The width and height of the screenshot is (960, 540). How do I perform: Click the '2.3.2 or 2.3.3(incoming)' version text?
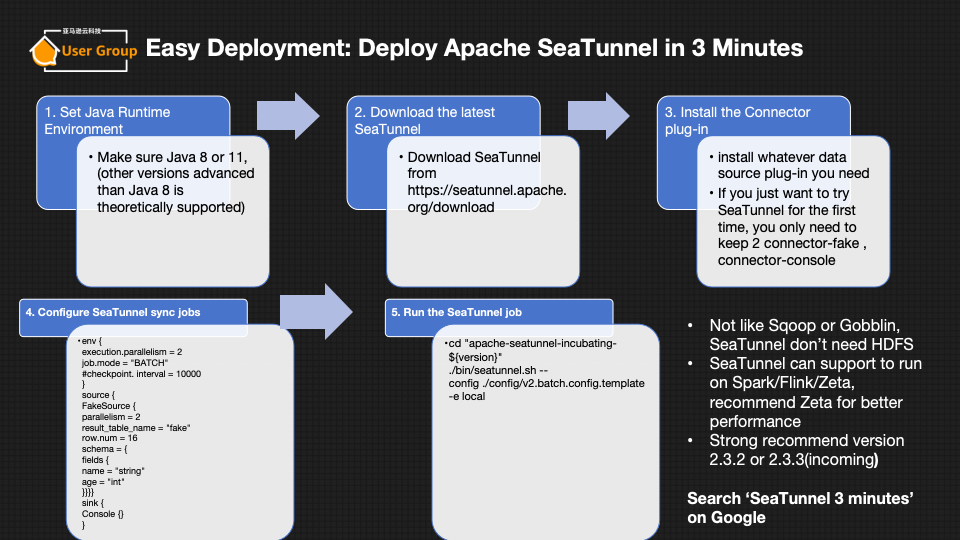793,460
